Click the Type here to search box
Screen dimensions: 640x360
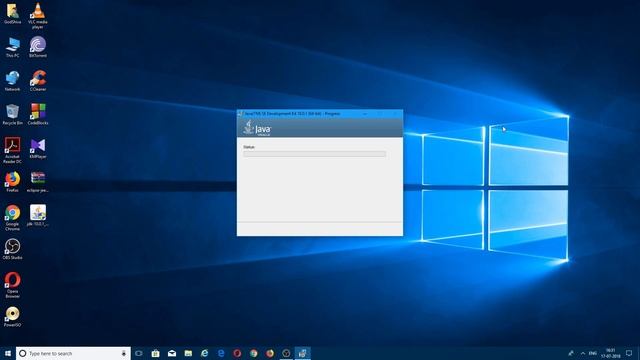73,353
